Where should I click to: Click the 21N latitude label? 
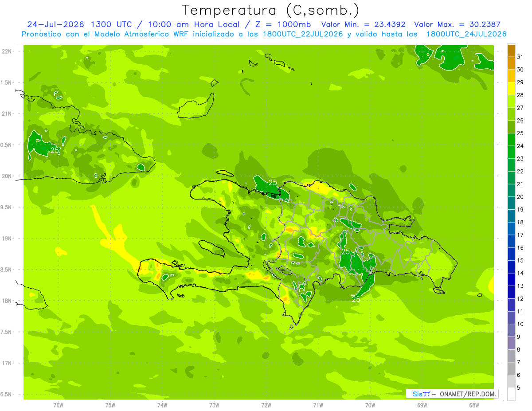(x=7, y=114)
